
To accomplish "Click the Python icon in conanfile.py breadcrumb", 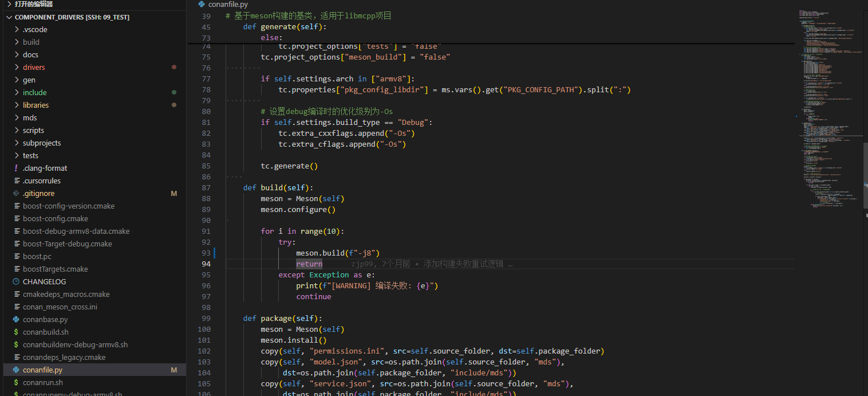I will coord(202,4).
